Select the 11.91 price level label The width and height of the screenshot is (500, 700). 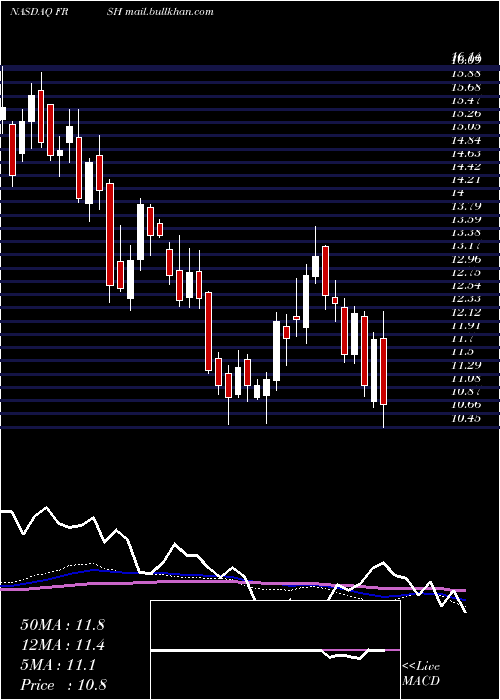(466, 325)
